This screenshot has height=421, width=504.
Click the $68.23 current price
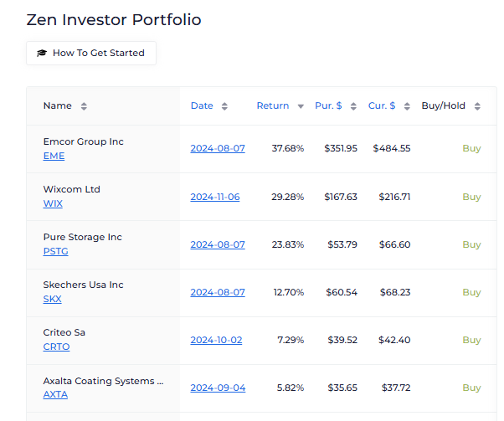click(395, 292)
